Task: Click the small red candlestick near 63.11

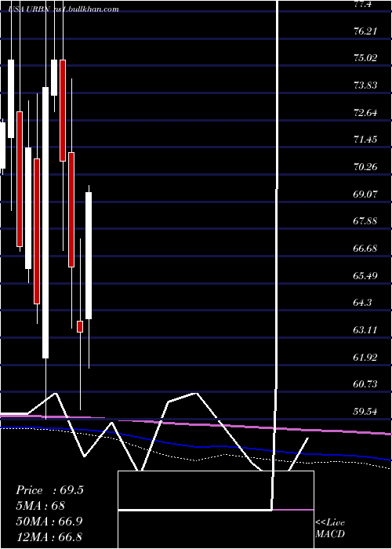Action: point(80,326)
